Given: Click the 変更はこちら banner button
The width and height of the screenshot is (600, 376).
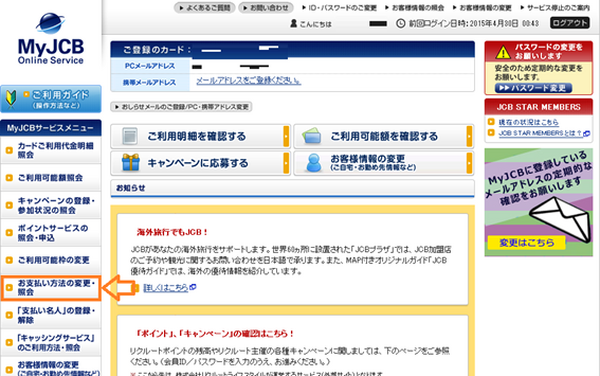Looking at the screenshot, I should [527, 243].
